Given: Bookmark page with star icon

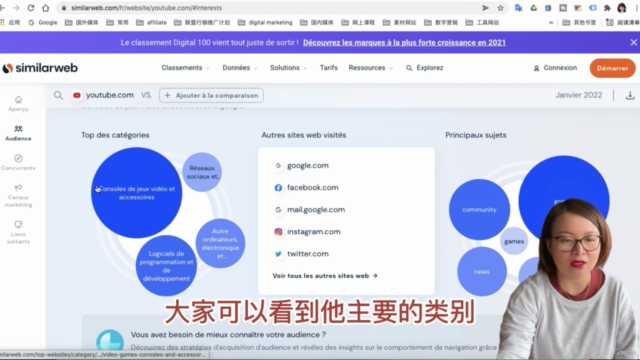Looking at the screenshot, I should [x=500, y=8].
